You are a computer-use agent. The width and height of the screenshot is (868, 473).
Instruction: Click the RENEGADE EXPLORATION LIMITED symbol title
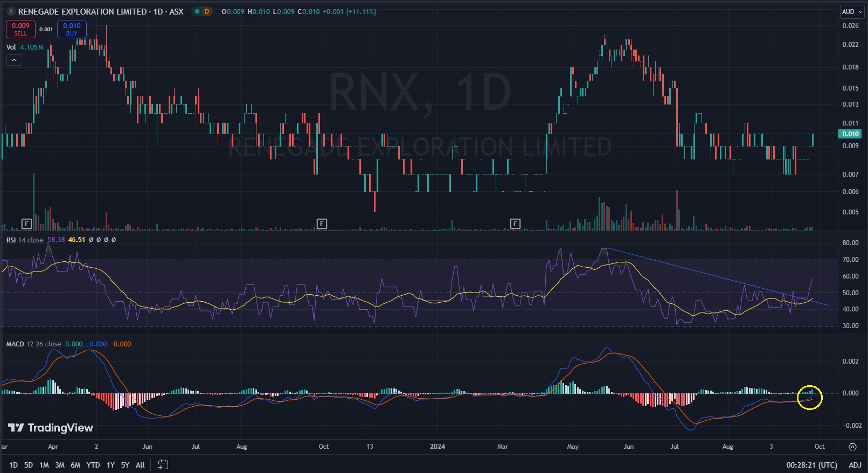pos(82,11)
